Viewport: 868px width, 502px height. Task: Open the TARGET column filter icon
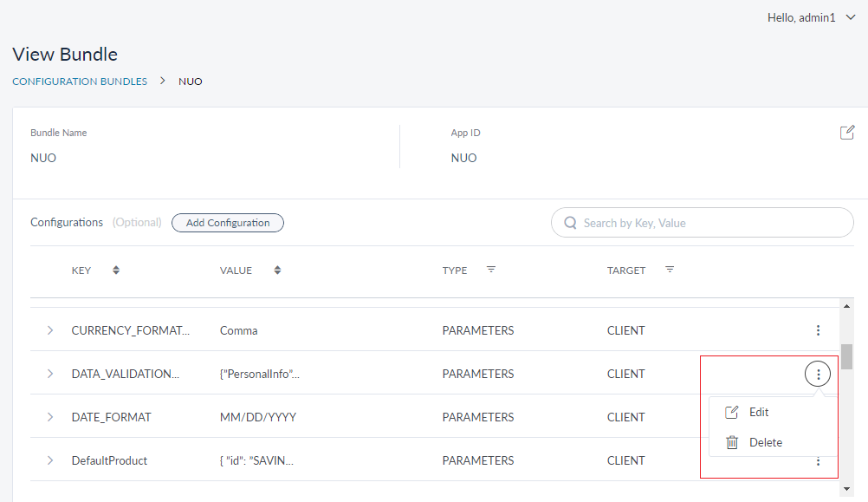tap(670, 270)
